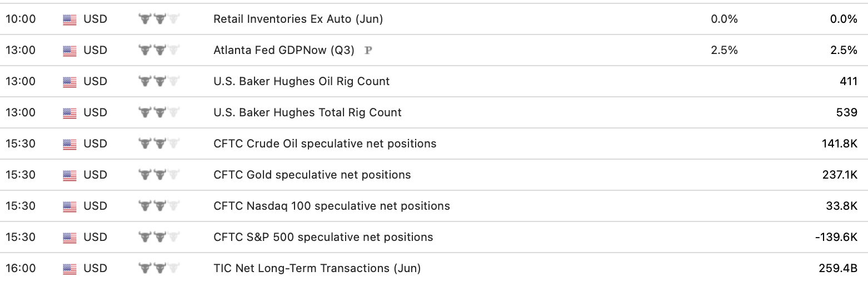Click bull icons in S&P 500 row
This screenshot has width=868, height=286.
tap(159, 237)
